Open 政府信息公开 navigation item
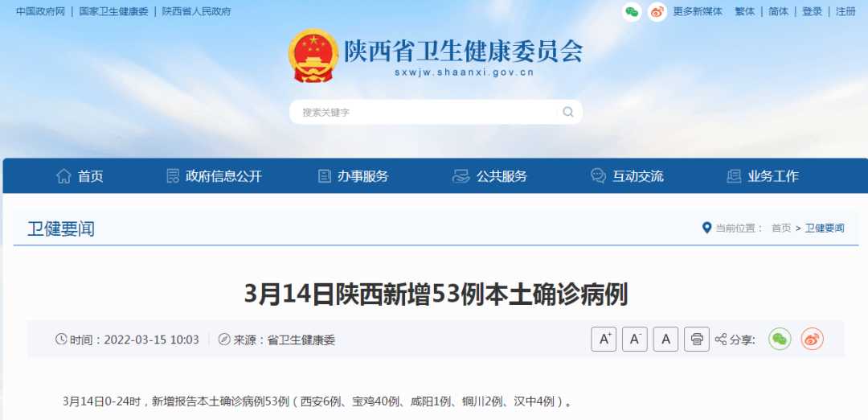This screenshot has height=420, width=868. point(214,176)
